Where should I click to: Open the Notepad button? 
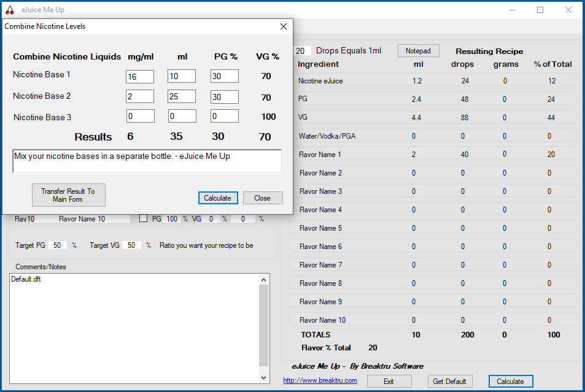coord(418,51)
